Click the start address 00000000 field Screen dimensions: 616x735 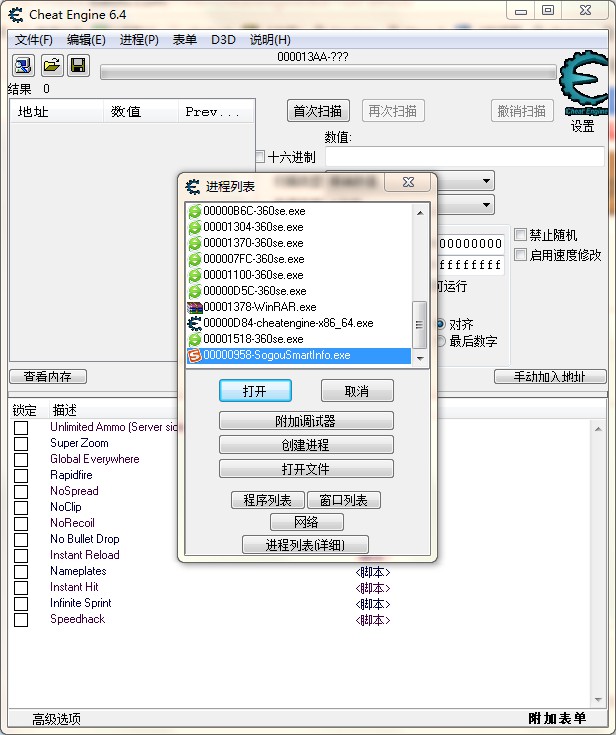pos(471,244)
